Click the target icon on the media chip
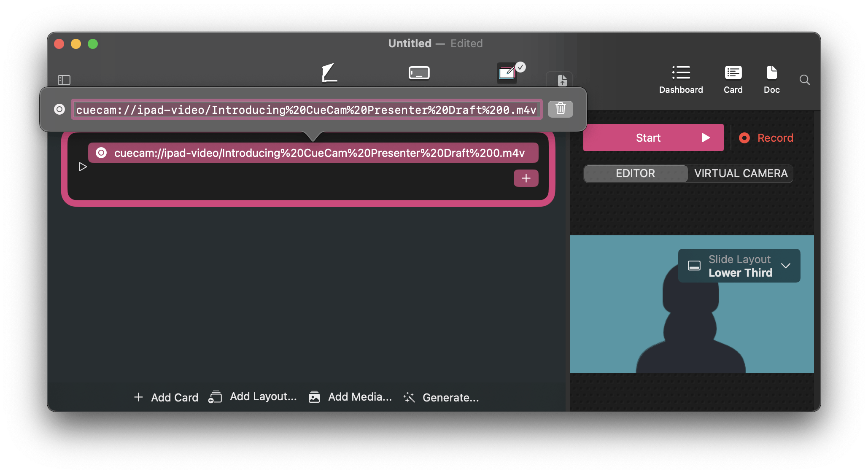Image resolution: width=868 pixels, height=474 pixels. click(101, 153)
